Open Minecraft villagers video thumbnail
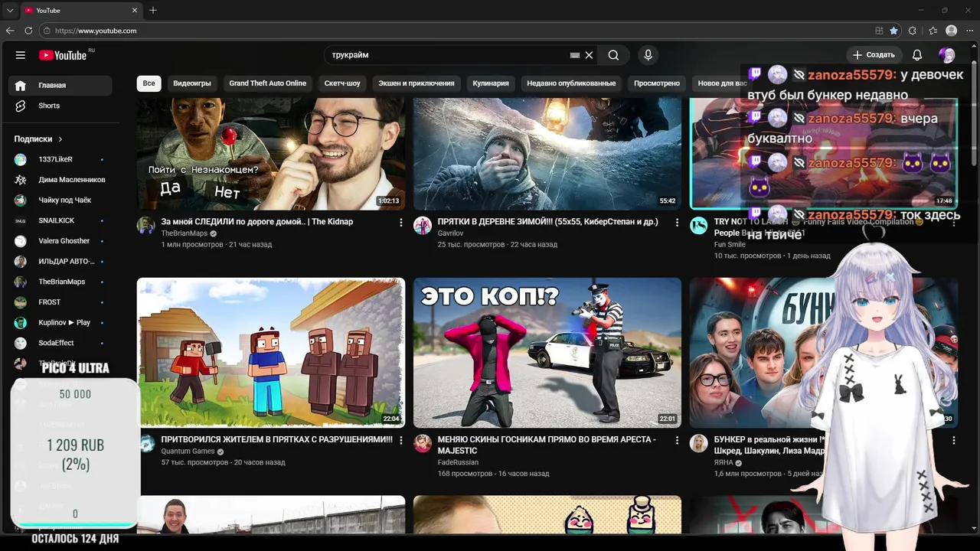Viewport: 980px width, 551px height. (271, 352)
